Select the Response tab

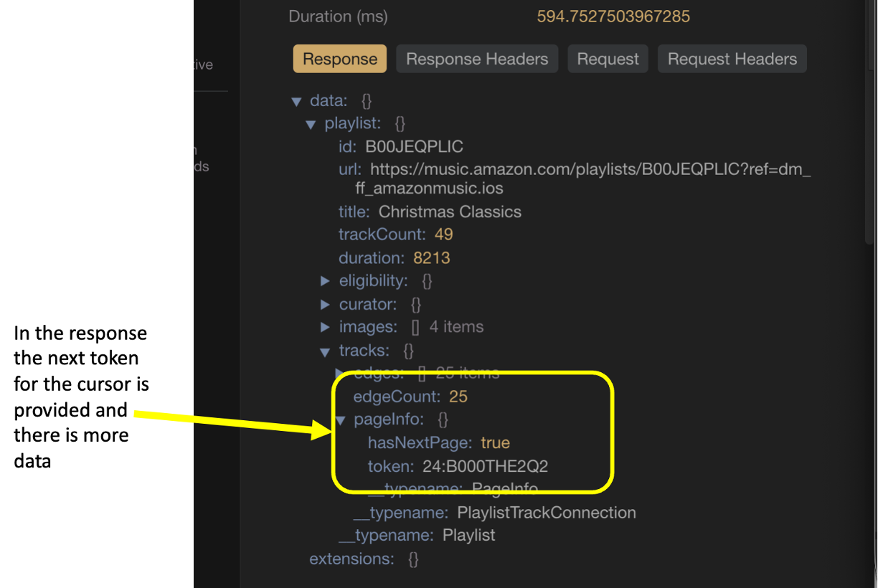point(339,59)
